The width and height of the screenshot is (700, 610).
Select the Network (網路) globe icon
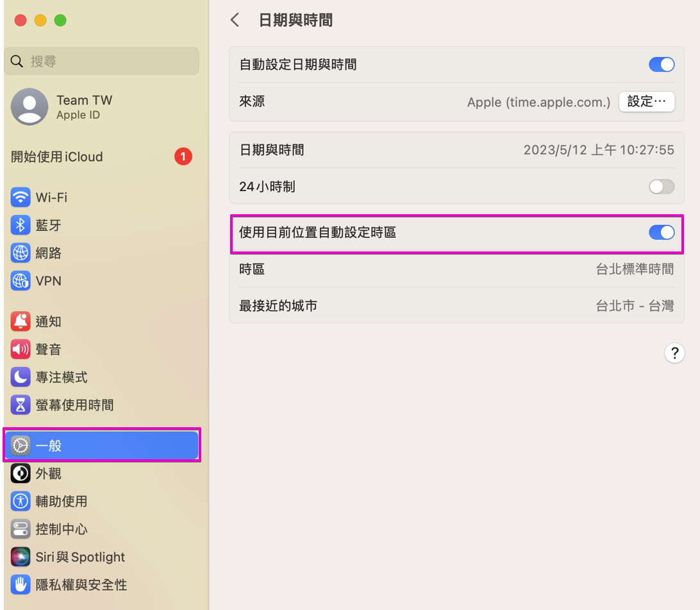click(x=21, y=253)
